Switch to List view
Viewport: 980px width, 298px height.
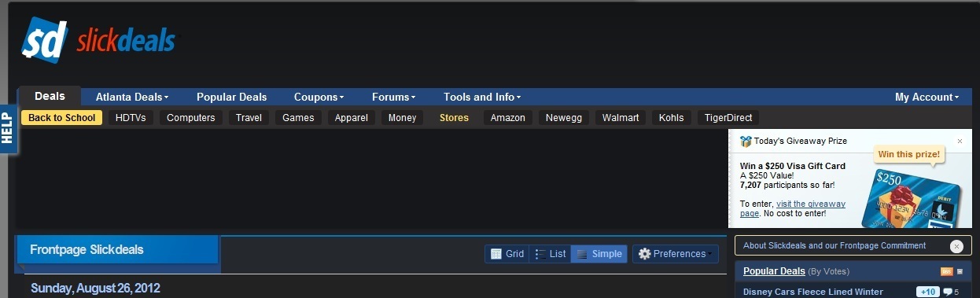(x=550, y=254)
